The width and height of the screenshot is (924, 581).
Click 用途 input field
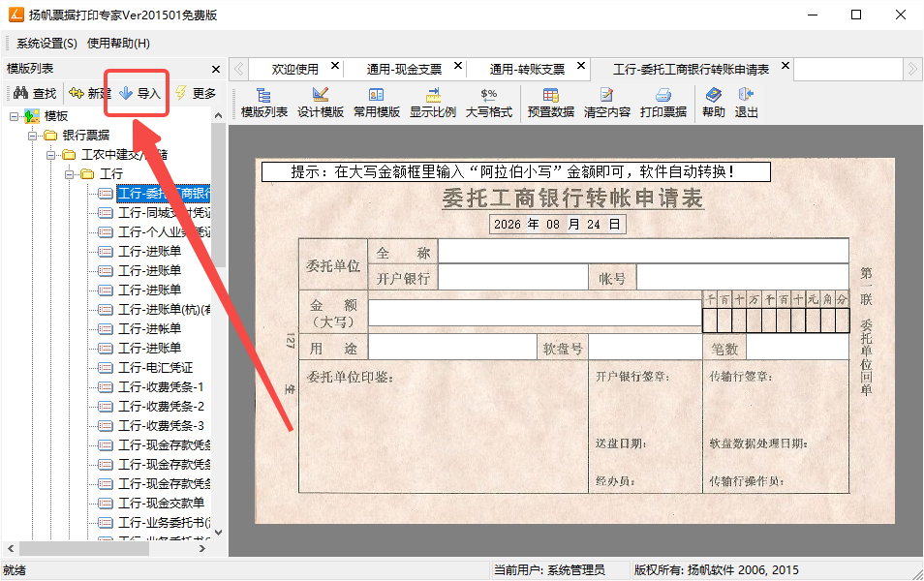(x=452, y=348)
